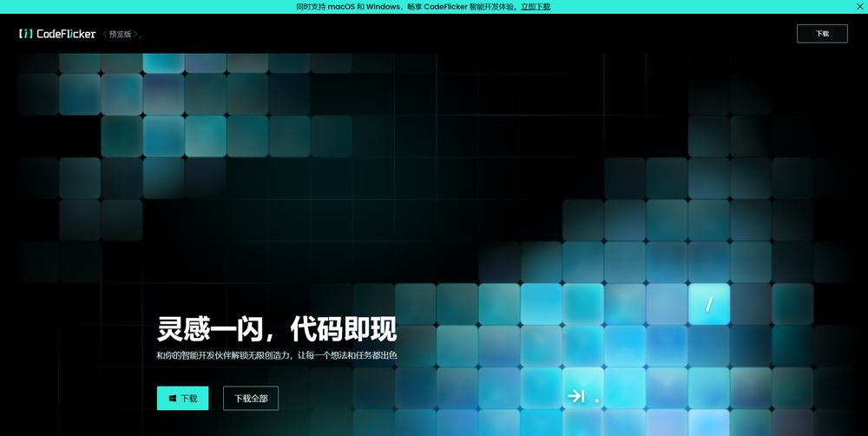Open the 立即下载 link in banner

pyautogui.click(x=536, y=7)
